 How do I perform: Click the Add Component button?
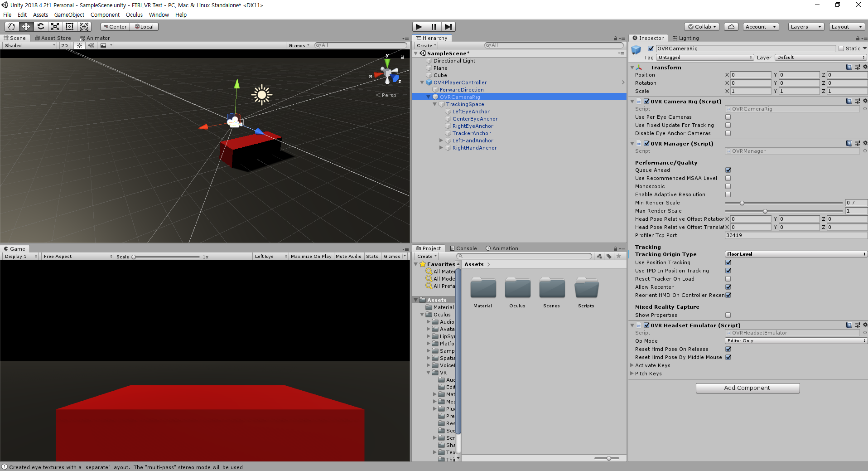coord(747,388)
